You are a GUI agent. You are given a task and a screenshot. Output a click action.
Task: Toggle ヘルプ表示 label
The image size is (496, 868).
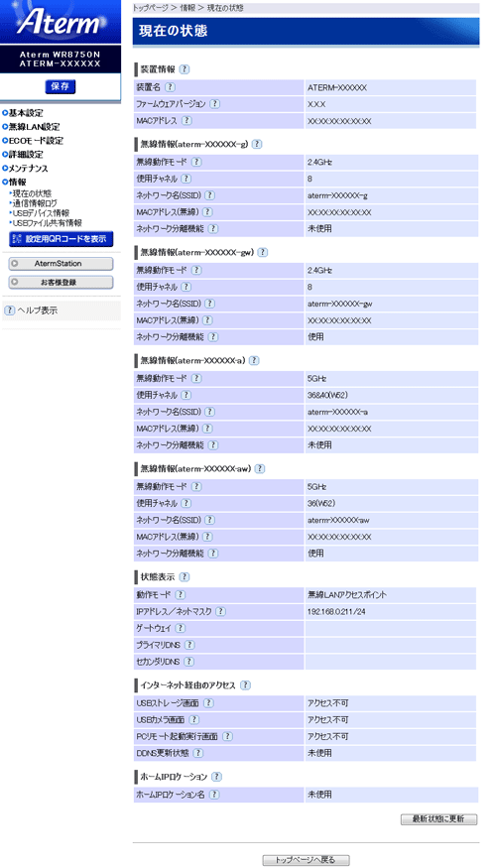37,311
